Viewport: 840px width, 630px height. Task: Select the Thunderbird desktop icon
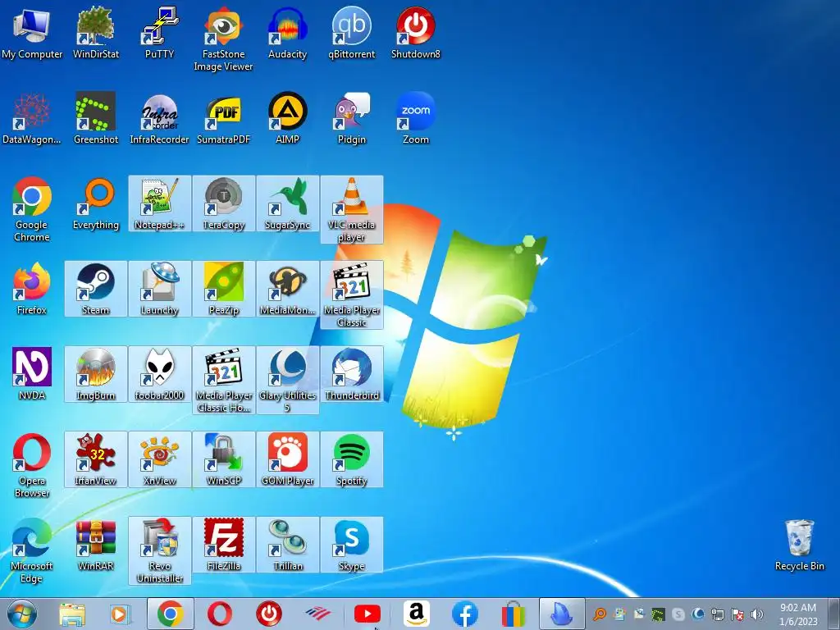351,374
